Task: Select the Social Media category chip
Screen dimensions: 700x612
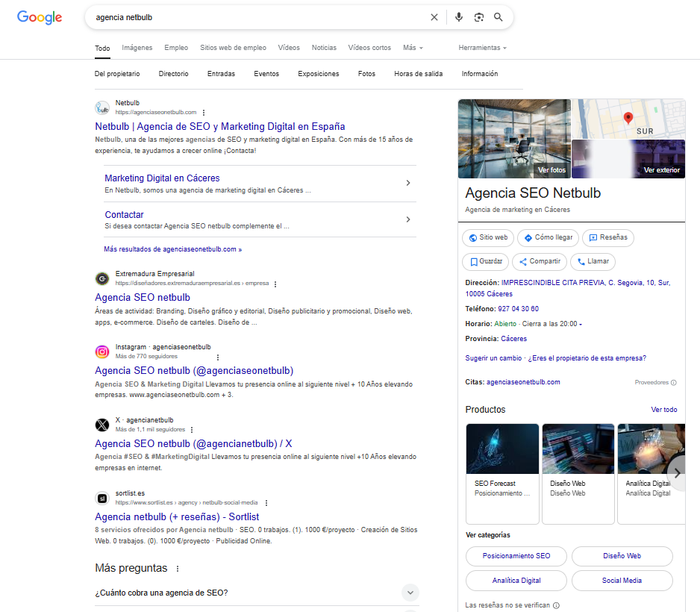Action: [622, 580]
